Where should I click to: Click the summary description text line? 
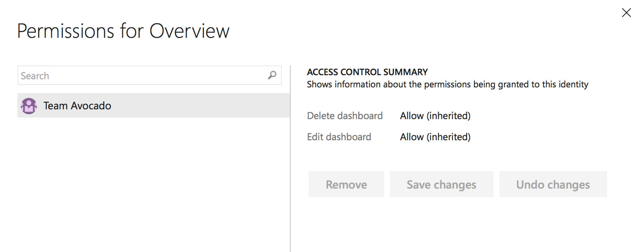[x=448, y=85]
